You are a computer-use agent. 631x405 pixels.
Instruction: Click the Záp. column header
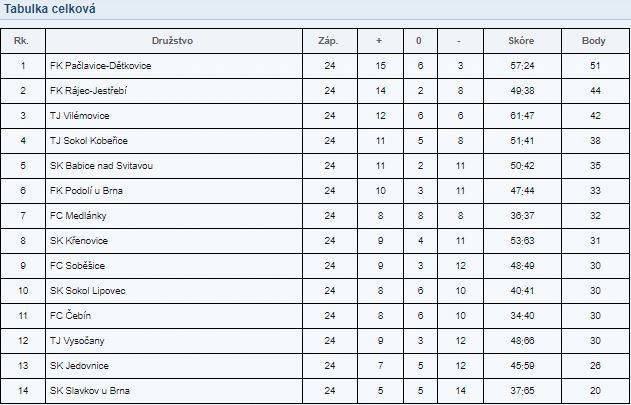328,41
